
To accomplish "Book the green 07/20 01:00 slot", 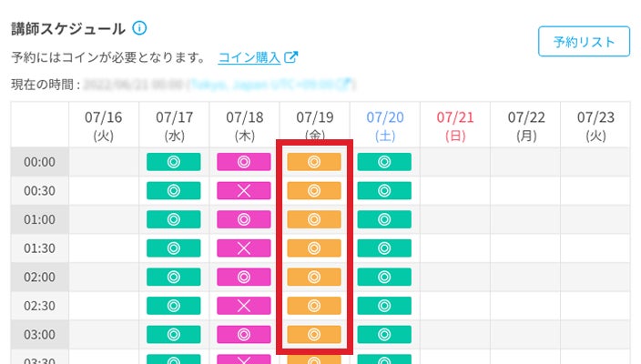I will point(384,219).
